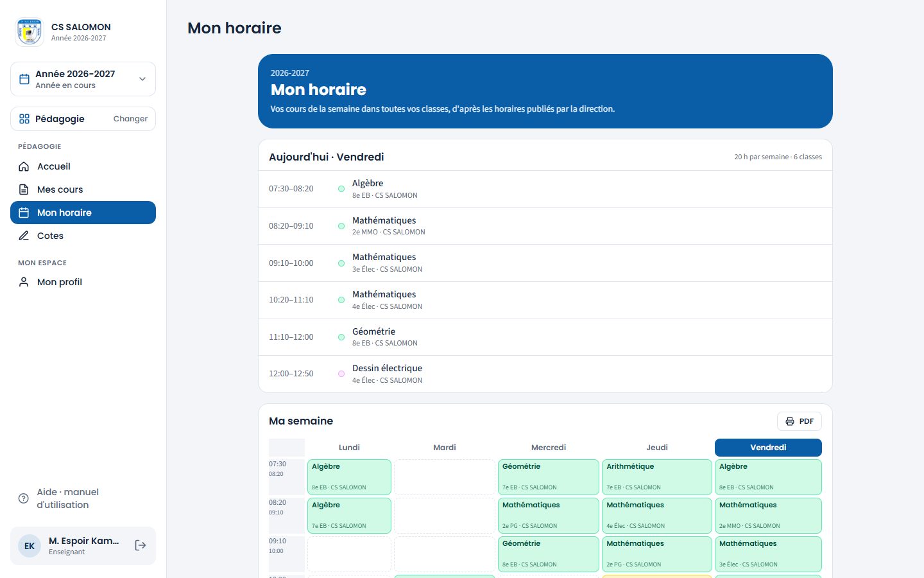Click the pink dot next to Dessin électrique
The width and height of the screenshot is (924, 578).
[341, 374]
